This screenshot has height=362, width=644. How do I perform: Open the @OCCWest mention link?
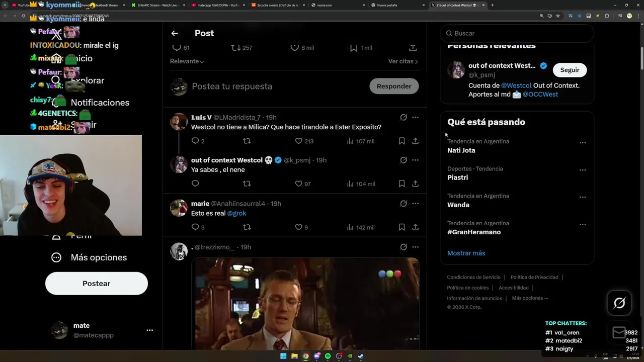[x=540, y=94]
